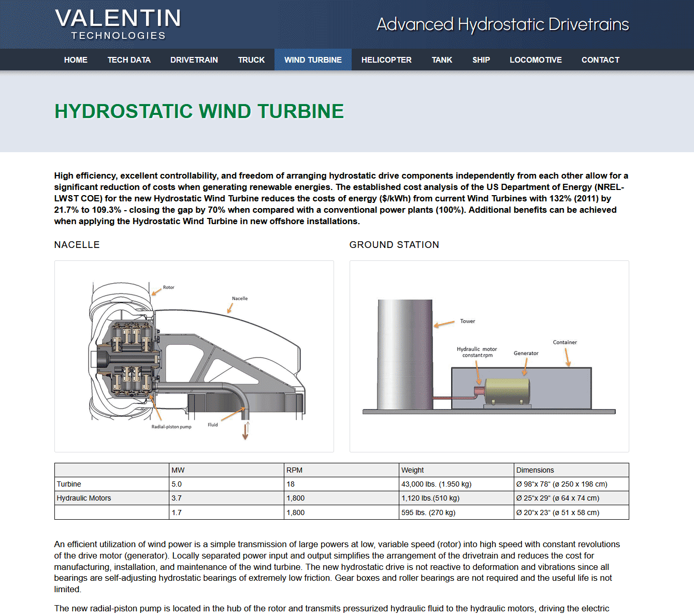Click the Ø 20"x 23" dimensions cell

572,512
